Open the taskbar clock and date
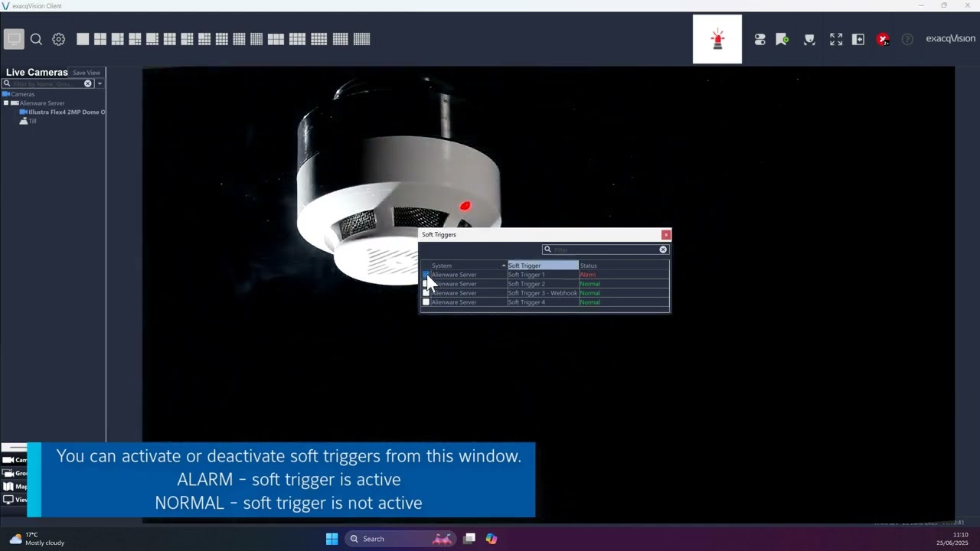The width and height of the screenshot is (980, 551). (x=952, y=539)
